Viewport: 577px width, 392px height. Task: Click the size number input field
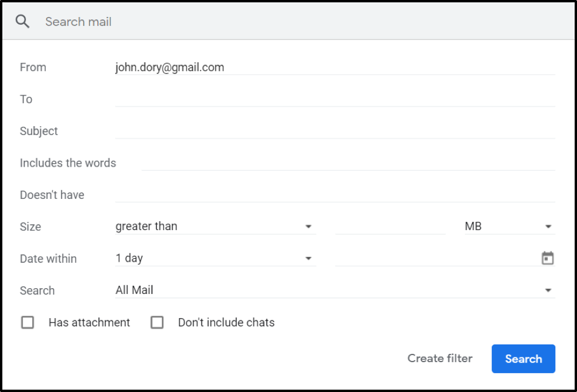point(390,227)
